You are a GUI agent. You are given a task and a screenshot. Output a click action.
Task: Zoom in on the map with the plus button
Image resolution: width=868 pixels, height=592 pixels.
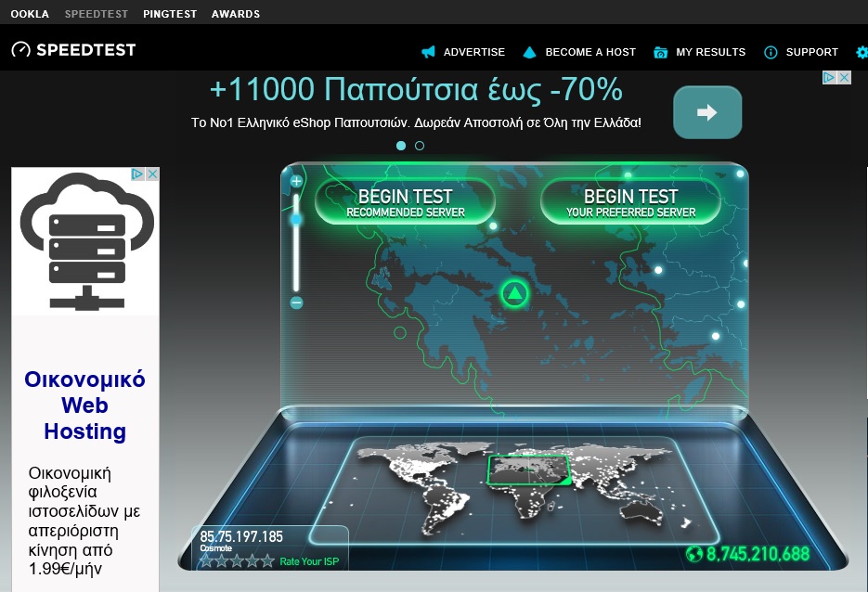click(x=295, y=179)
